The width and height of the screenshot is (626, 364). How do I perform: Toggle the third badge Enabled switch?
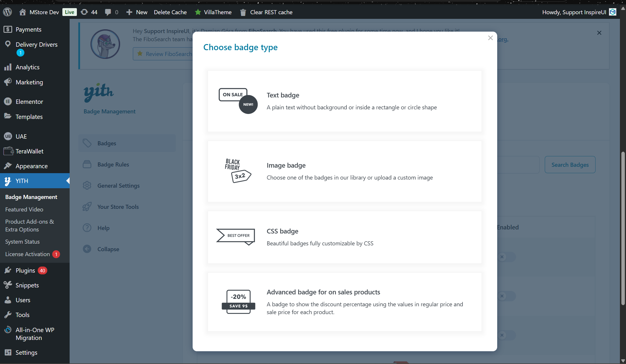506,335
